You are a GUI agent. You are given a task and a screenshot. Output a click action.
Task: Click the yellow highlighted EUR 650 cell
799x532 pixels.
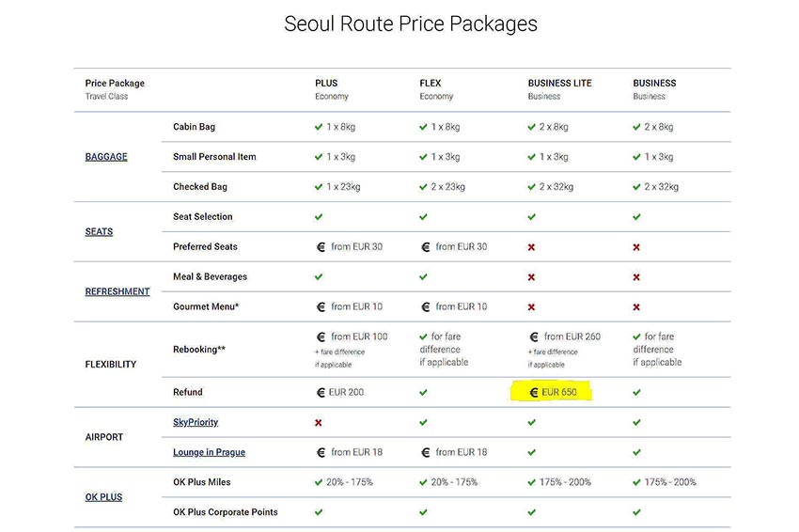click(x=554, y=393)
